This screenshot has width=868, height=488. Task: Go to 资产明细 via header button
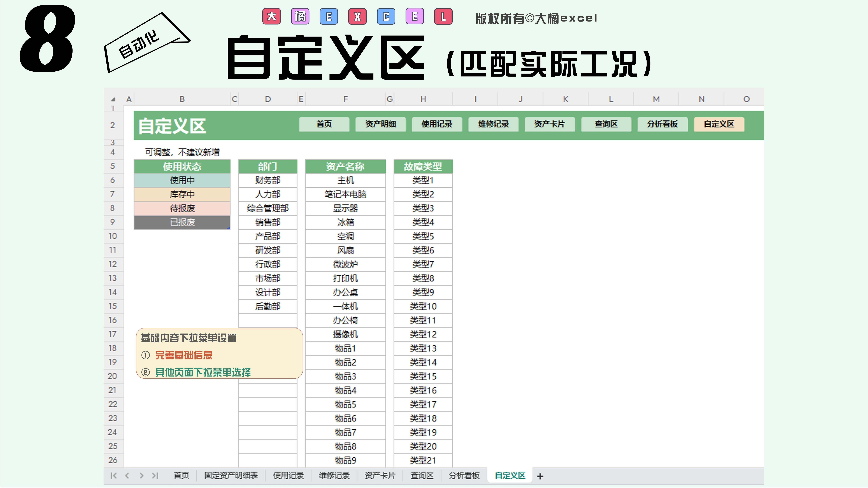tap(380, 124)
